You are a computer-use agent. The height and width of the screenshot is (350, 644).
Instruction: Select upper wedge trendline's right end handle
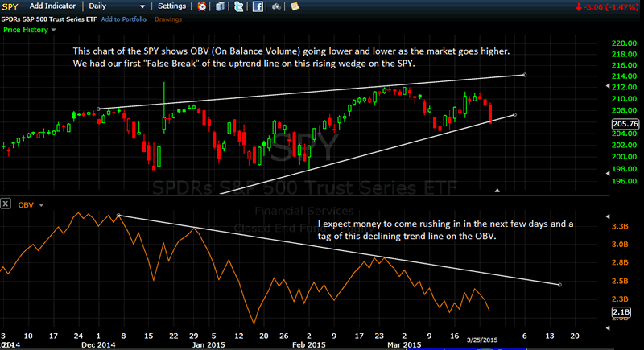525,75
